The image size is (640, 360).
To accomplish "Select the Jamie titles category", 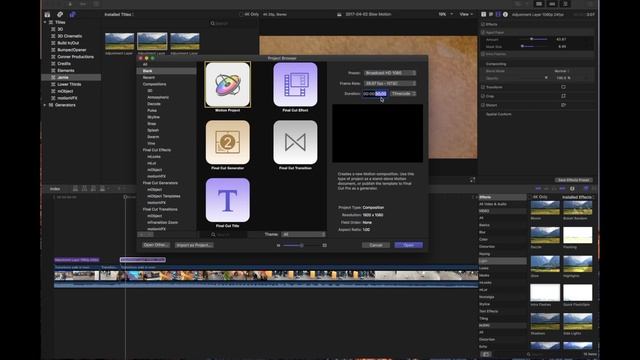I will [72, 77].
